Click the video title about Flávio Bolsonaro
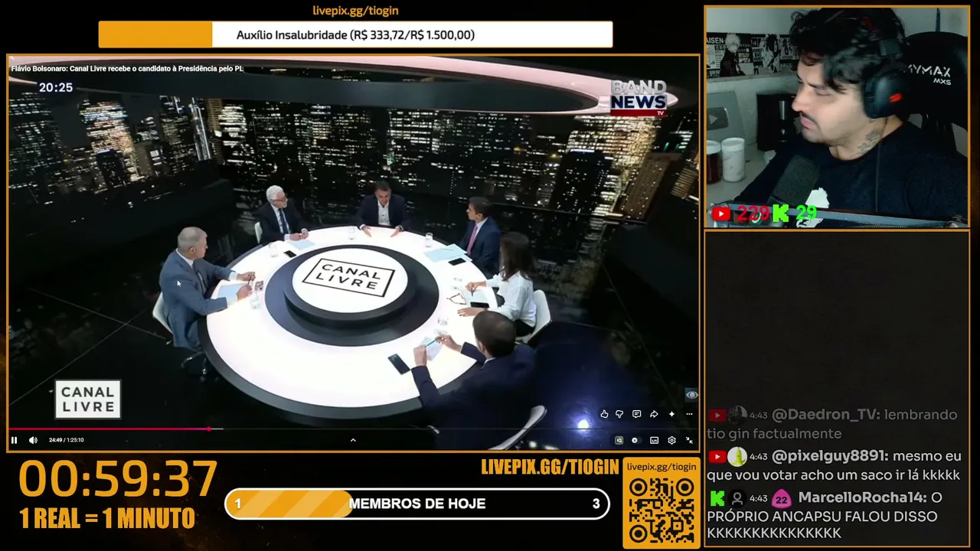The height and width of the screenshot is (551, 980). pyautogui.click(x=127, y=69)
